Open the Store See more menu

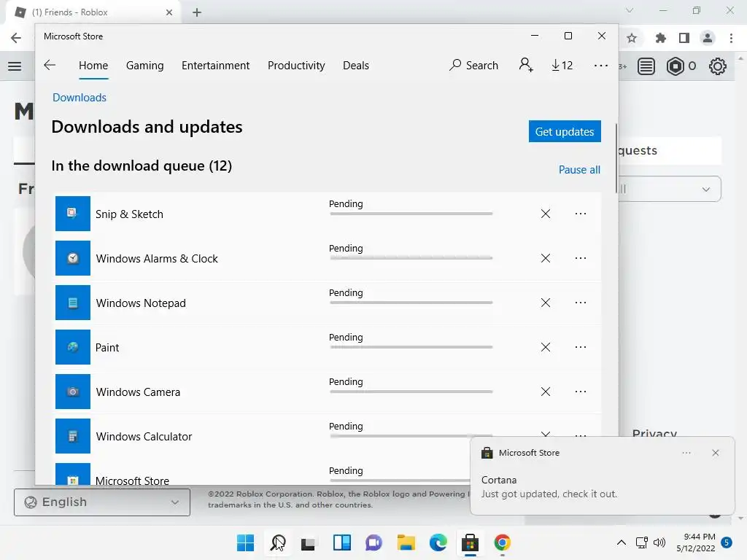[601, 65]
